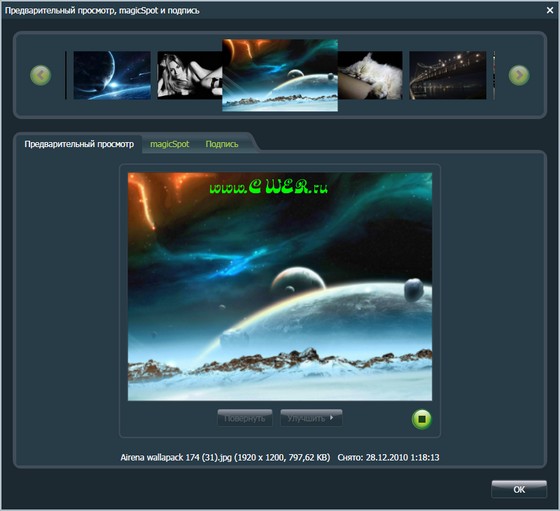Click the Повернуть button
Image resolution: width=560 pixels, height=511 pixels.
tap(245, 418)
